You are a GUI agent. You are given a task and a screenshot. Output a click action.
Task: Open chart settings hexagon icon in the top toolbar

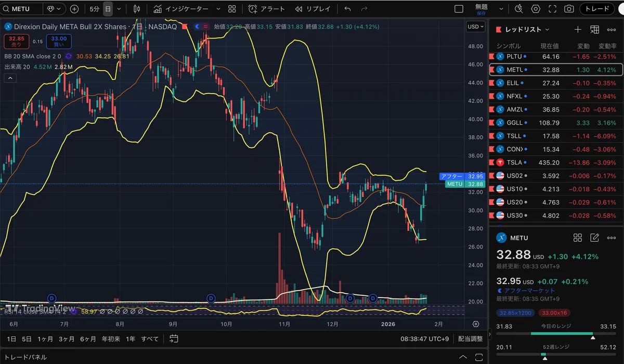(536, 9)
